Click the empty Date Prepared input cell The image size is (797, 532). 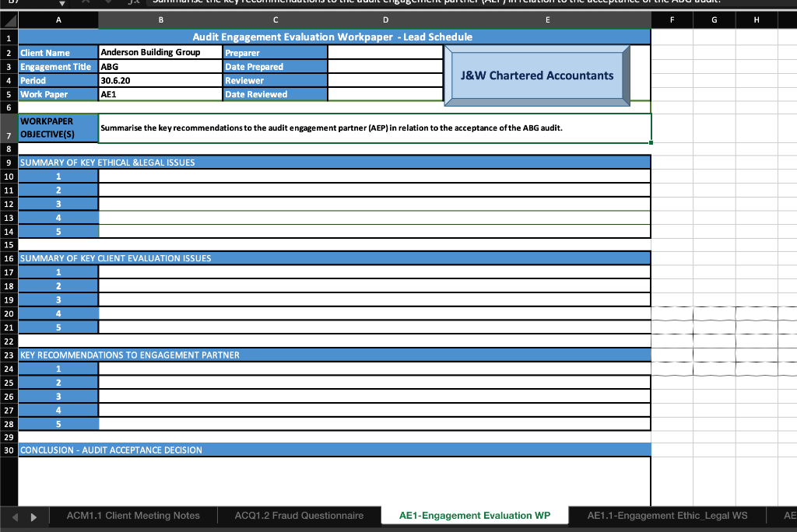click(x=386, y=67)
